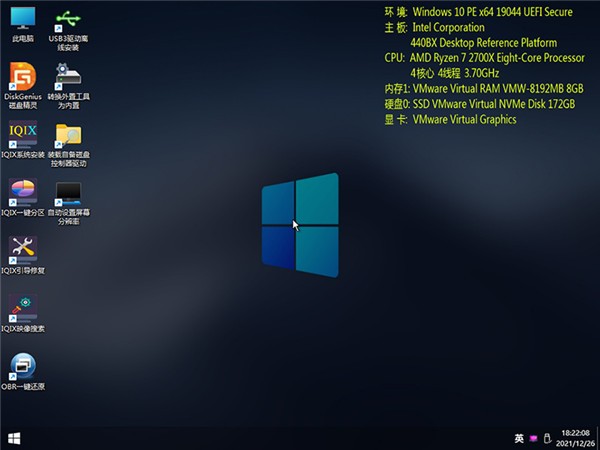
Task: Open the IQIX映像搜索 image search icon
Action: point(22,307)
